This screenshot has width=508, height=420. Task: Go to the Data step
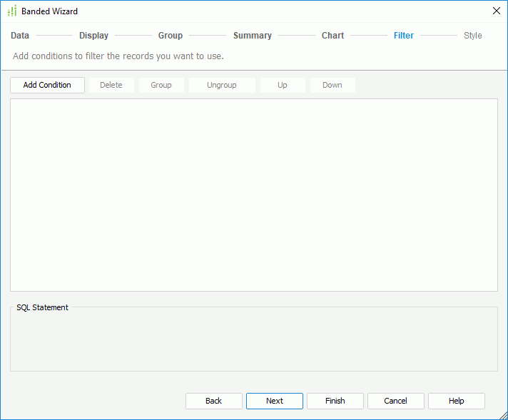[x=20, y=35]
